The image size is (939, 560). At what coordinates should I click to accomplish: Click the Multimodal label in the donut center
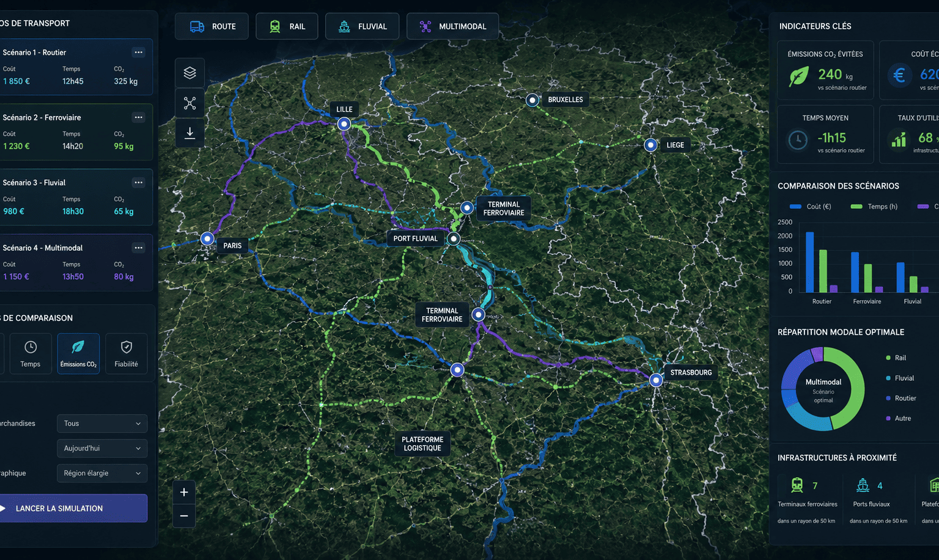[823, 382]
